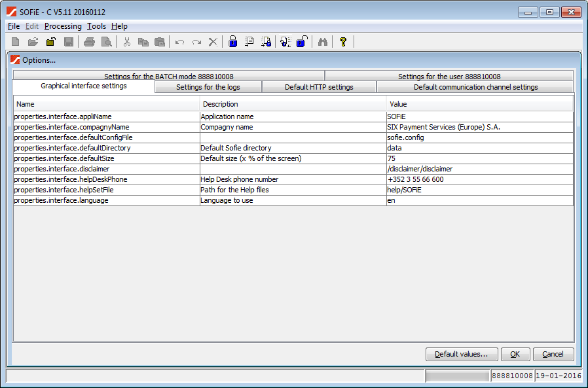Click the Value cell for language
The image size is (588, 388).
click(479, 200)
